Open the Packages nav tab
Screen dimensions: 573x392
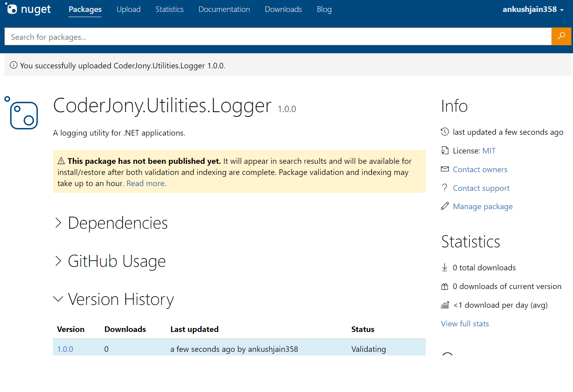tap(85, 9)
